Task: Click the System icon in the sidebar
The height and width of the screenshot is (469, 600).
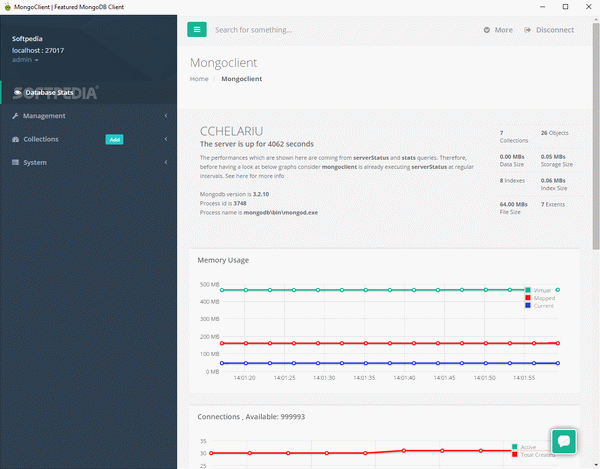Action: 15,162
